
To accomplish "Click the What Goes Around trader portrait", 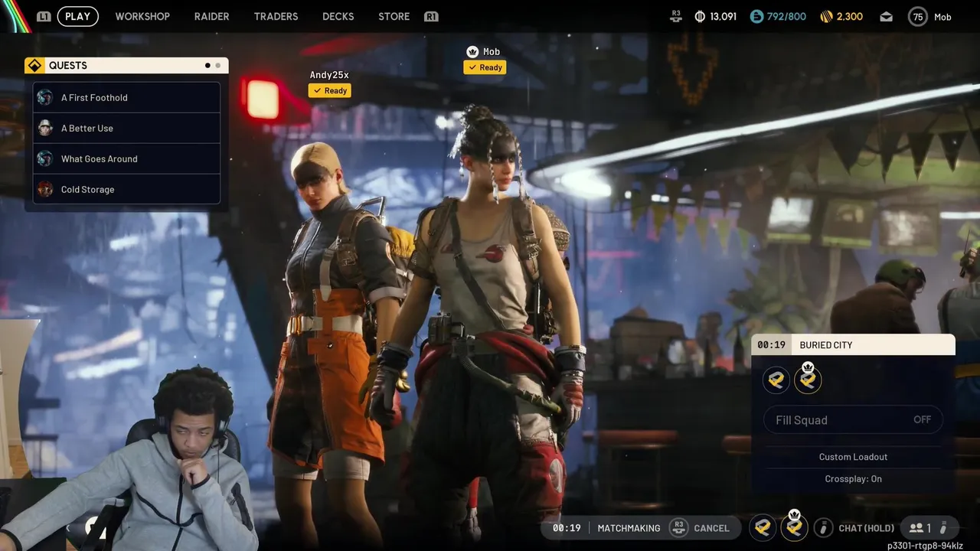I will 45,158.
